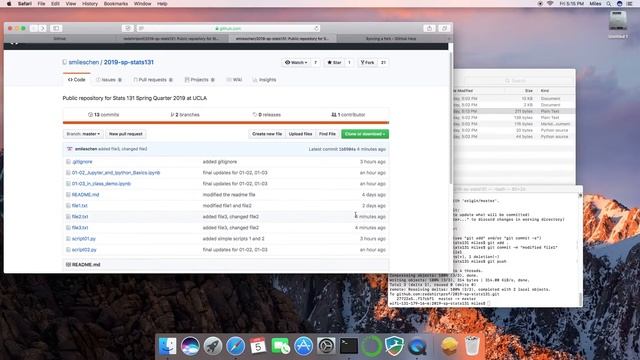Open Calendar from the Dock
Screen dimensions: 640x360
point(258,346)
